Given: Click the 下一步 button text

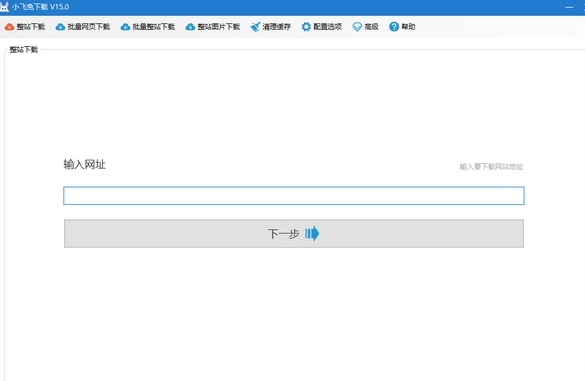Looking at the screenshot, I should [x=284, y=234].
